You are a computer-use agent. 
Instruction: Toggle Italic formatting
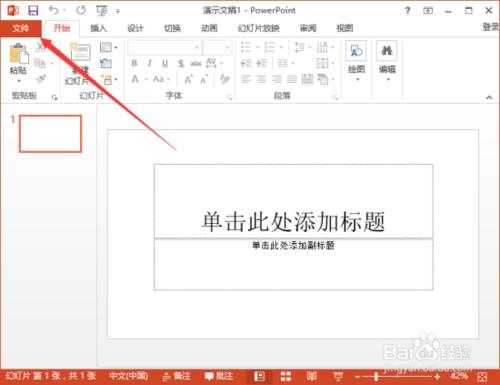click(x=150, y=63)
